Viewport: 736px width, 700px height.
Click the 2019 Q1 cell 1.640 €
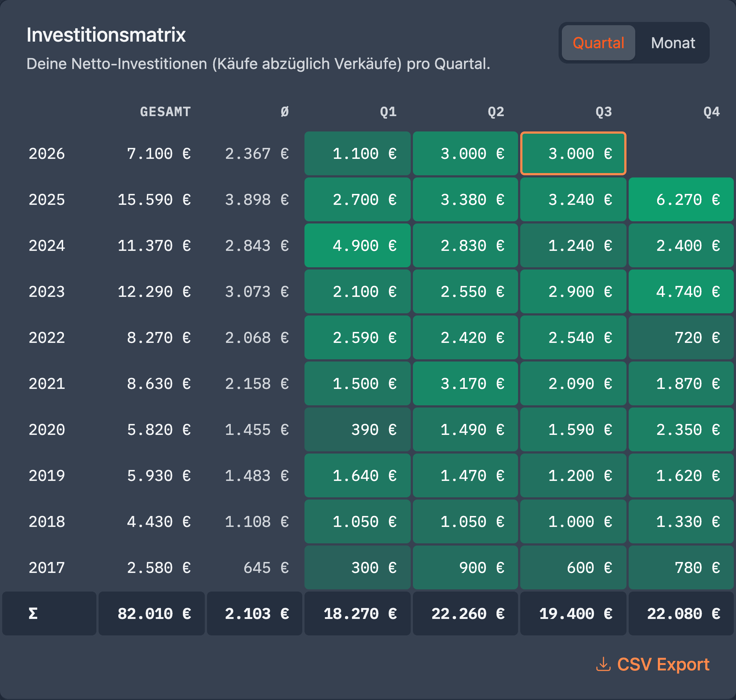coord(357,476)
